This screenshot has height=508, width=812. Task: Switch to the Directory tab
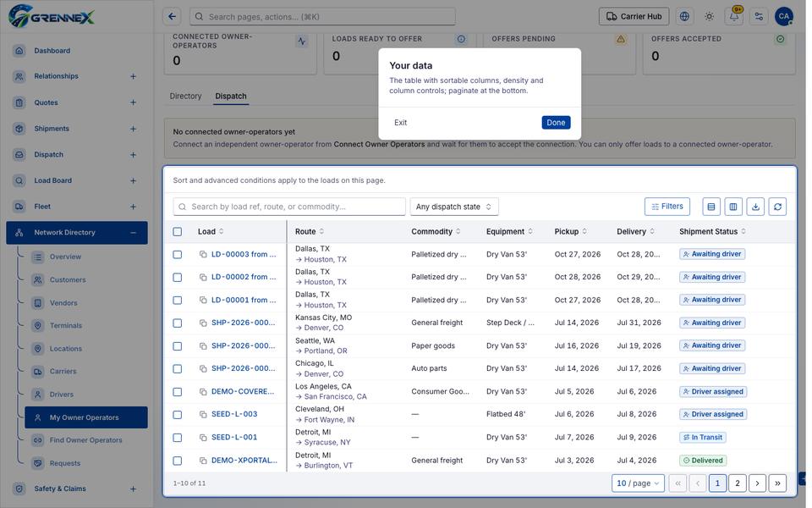(x=185, y=97)
